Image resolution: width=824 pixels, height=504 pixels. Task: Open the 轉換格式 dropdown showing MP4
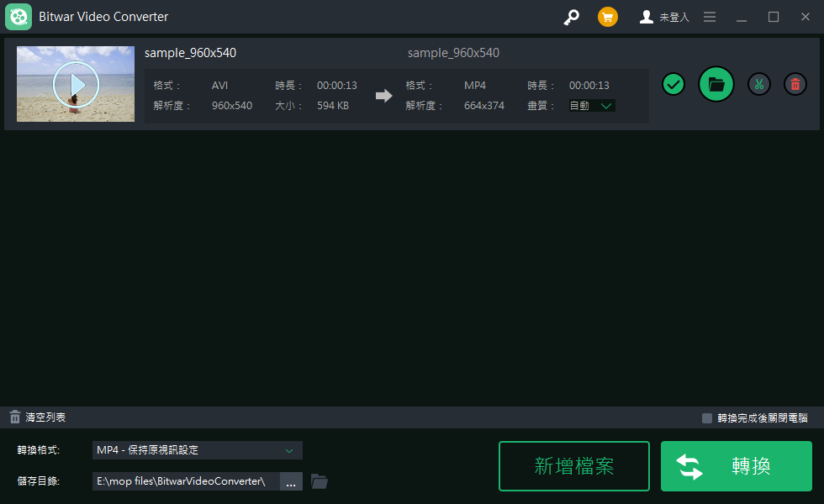click(x=197, y=450)
